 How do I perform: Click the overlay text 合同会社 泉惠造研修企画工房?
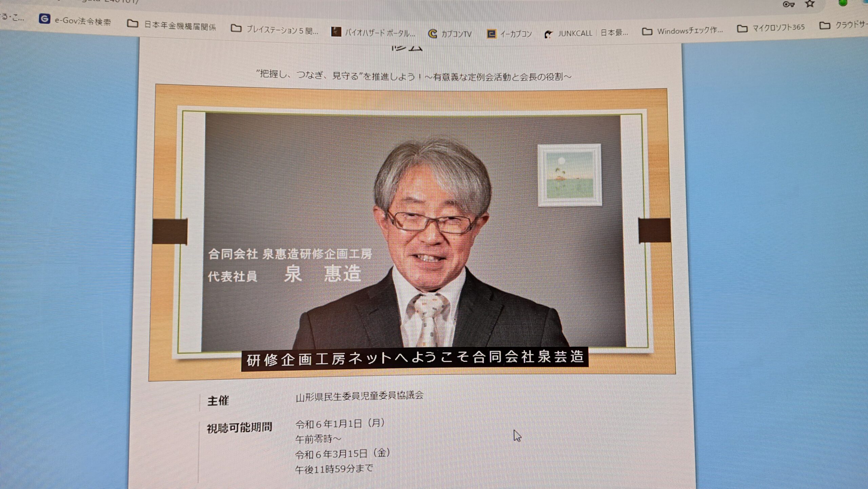pyautogui.click(x=290, y=254)
